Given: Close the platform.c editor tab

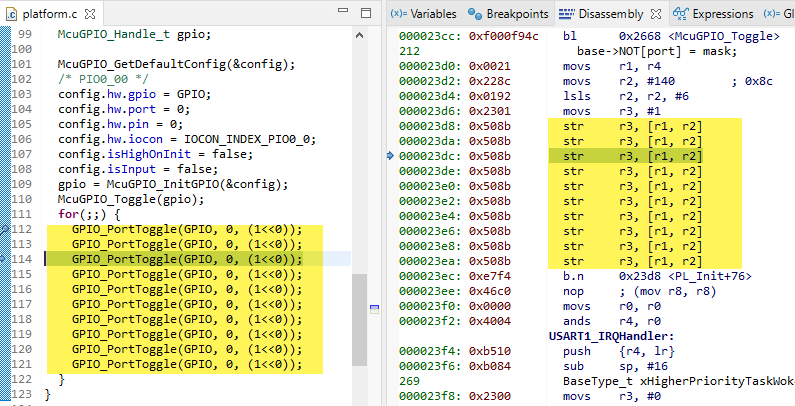Looking at the screenshot, I should [x=90, y=15].
